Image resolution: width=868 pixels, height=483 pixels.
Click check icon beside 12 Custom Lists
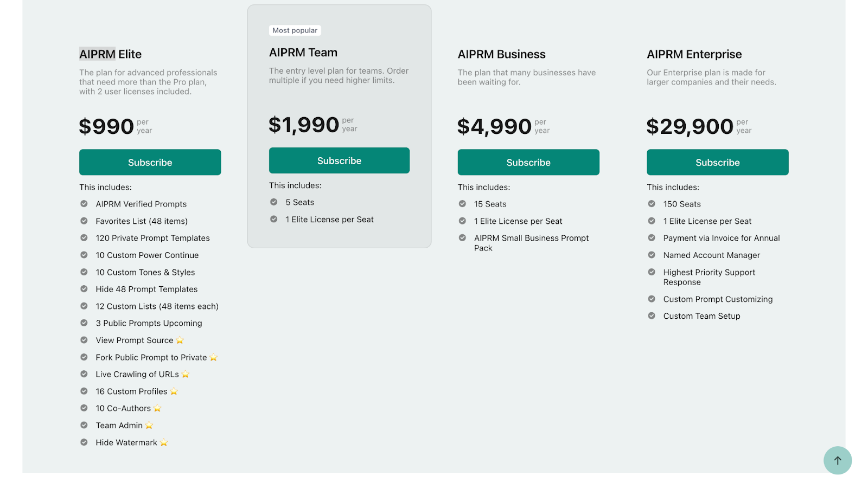point(84,306)
